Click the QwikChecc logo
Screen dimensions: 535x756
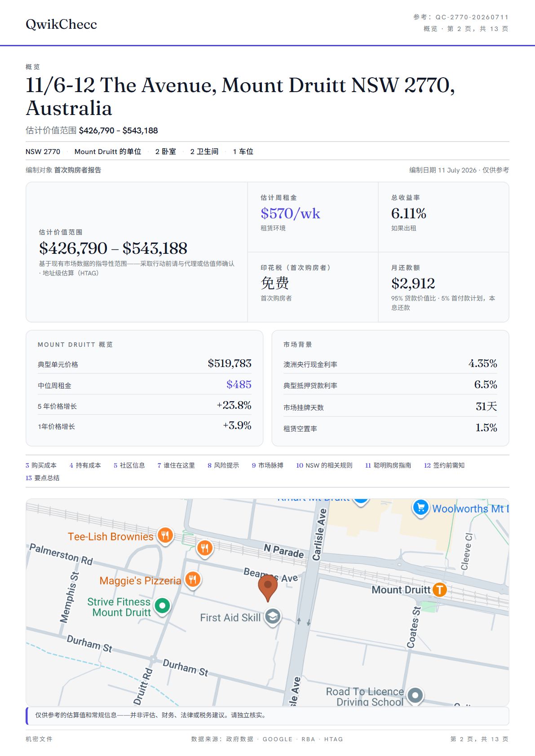(x=61, y=24)
